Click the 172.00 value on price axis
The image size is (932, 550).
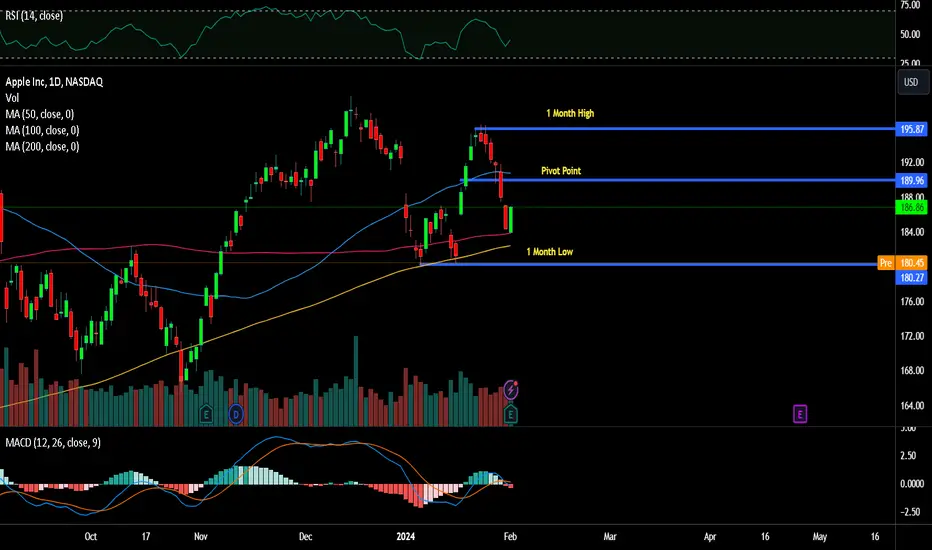tap(912, 337)
